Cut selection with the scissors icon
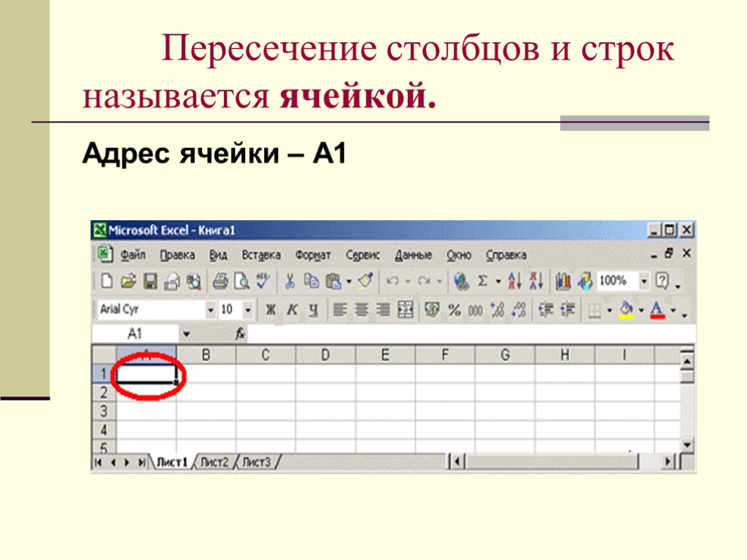Screen dimensions: 747x560 [x=289, y=281]
